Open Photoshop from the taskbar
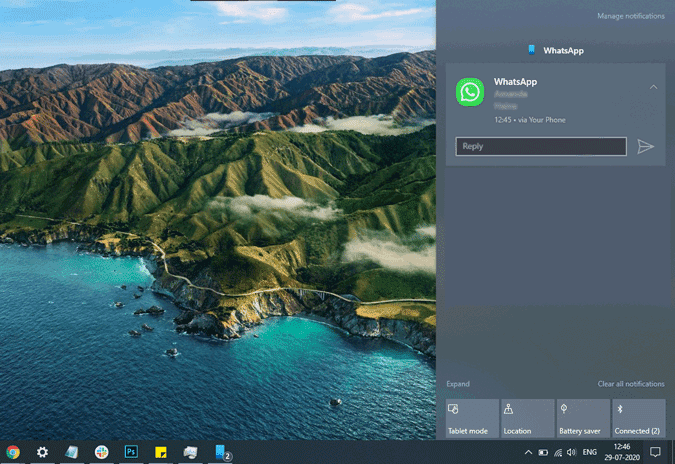 click(131, 452)
